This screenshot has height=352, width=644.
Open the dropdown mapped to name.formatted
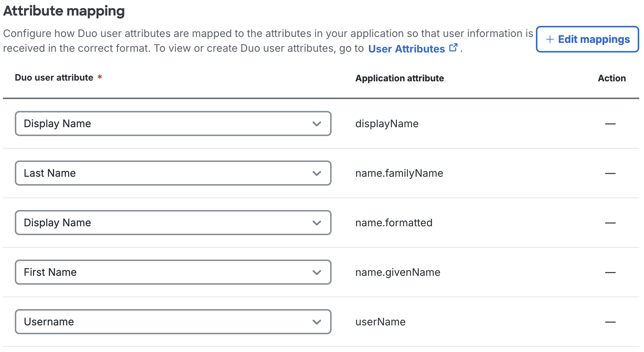click(172, 223)
